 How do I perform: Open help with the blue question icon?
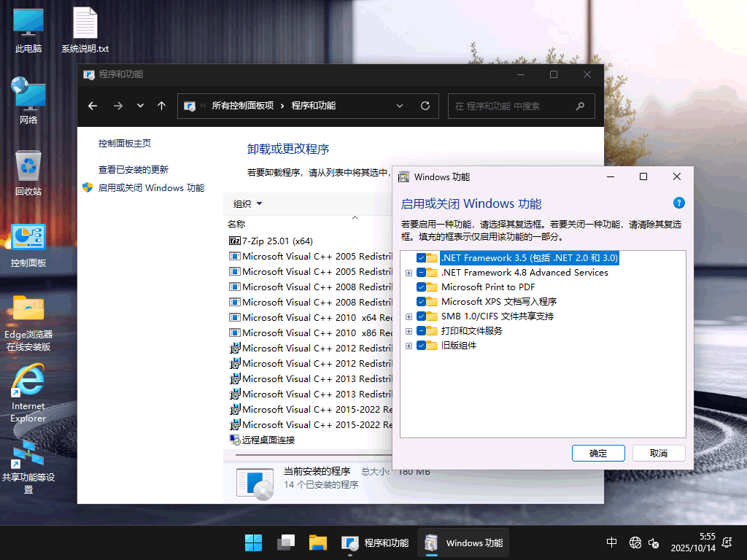tap(678, 203)
